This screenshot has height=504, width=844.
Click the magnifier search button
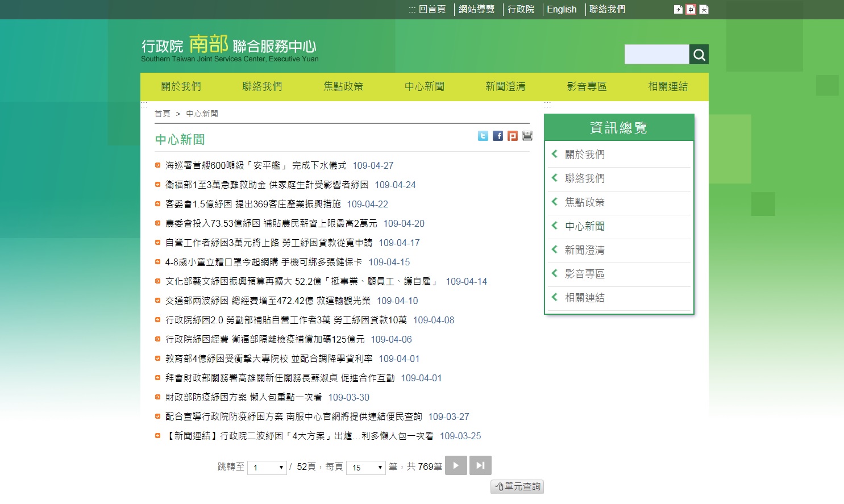(x=699, y=55)
